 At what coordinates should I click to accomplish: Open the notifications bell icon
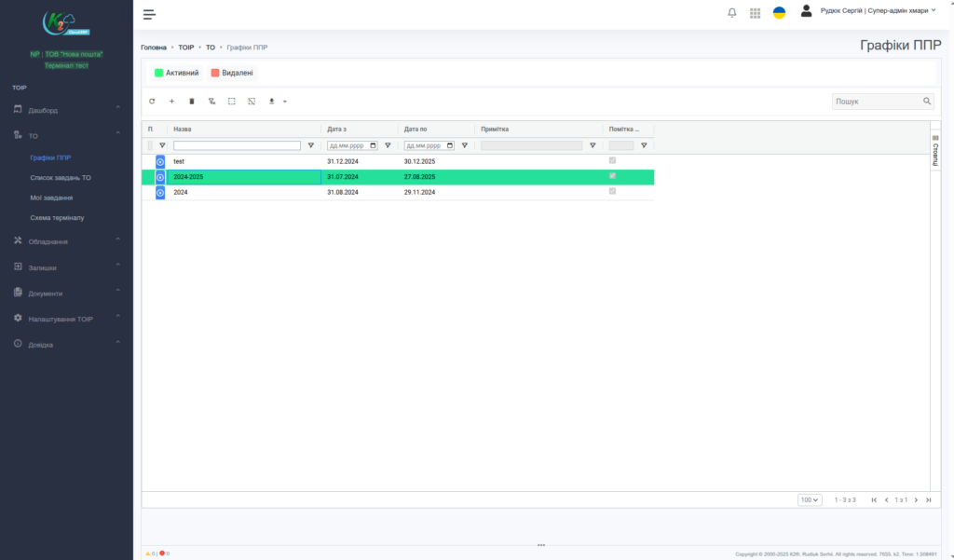731,13
